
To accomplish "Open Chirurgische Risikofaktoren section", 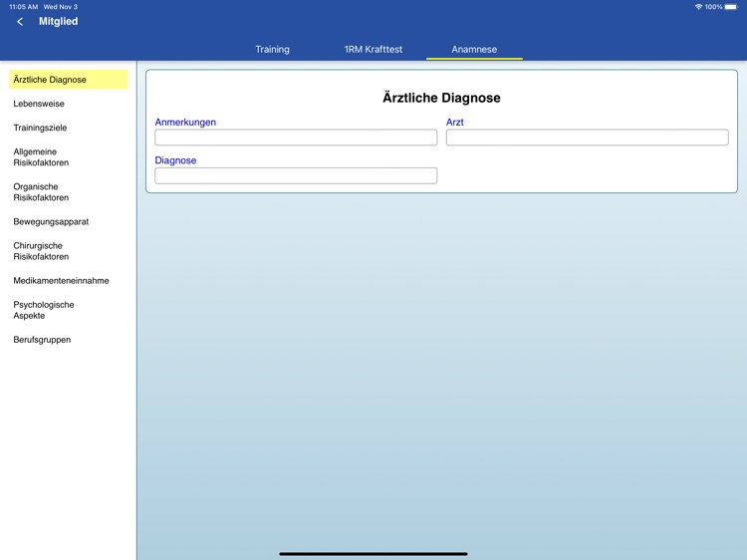I will [41, 251].
